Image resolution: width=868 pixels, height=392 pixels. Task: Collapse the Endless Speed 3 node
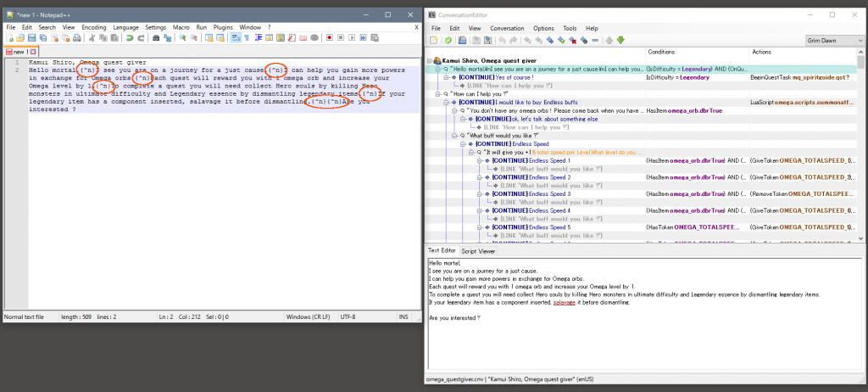[480, 194]
